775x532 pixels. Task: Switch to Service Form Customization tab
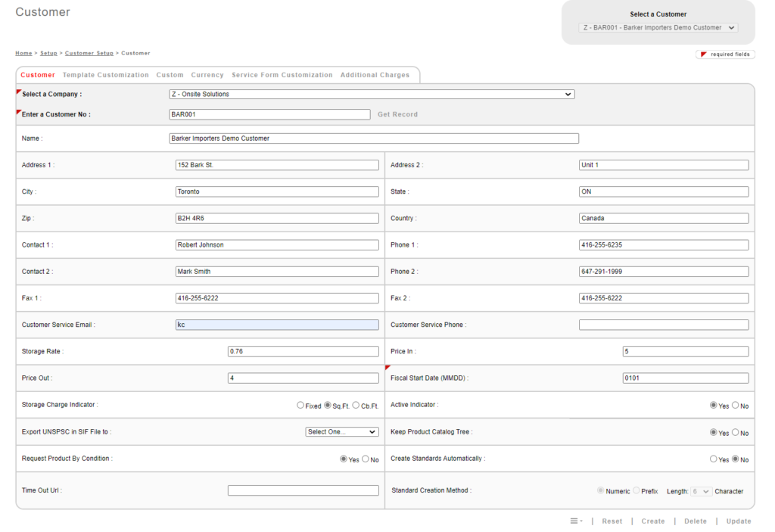(282, 75)
